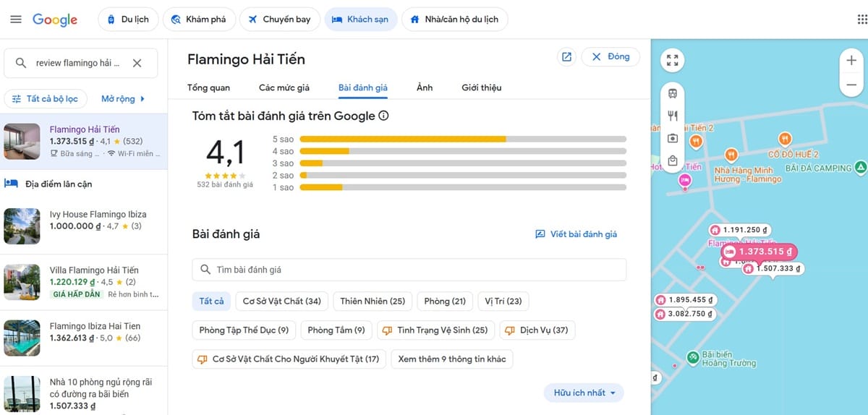Switch to the Bài đánh giá tab

[363, 87]
